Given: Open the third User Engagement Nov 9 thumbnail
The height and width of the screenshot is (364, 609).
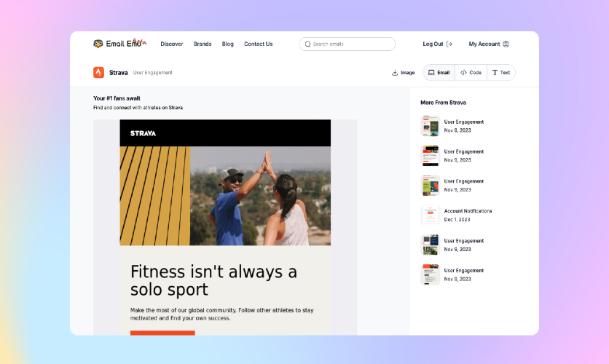Looking at the screenshot, I should (431, 186).
